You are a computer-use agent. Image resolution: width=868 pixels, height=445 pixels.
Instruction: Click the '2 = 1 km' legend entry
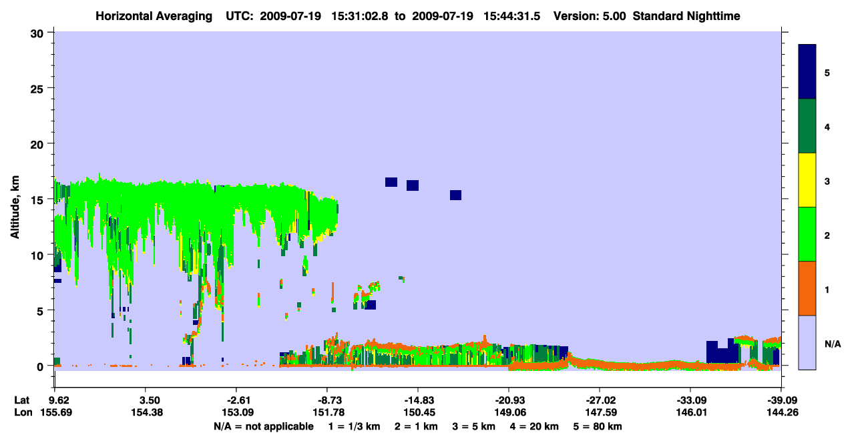[416, 426]
